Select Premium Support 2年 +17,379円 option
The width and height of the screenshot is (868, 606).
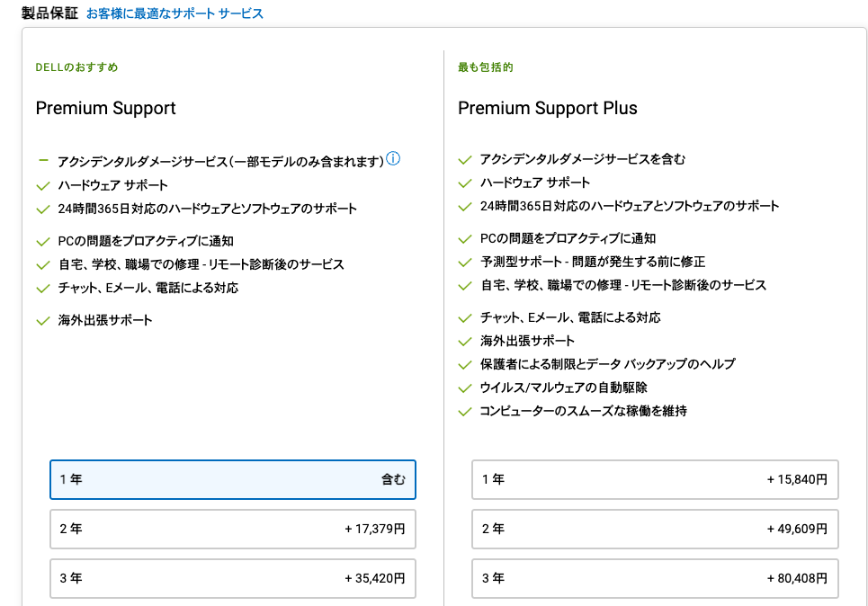click(x=232, y=529)
